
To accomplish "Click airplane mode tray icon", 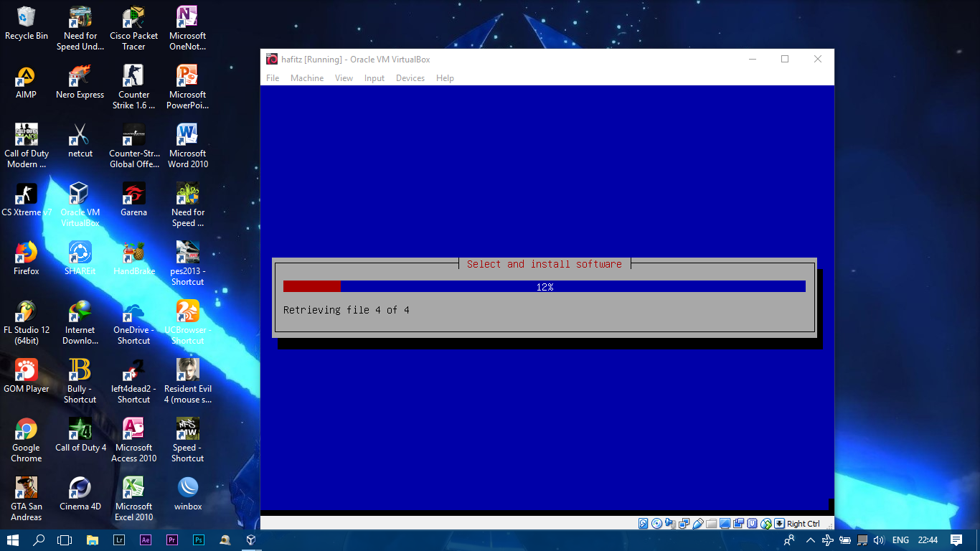I will pyautogui.click(x=827, y=540).
